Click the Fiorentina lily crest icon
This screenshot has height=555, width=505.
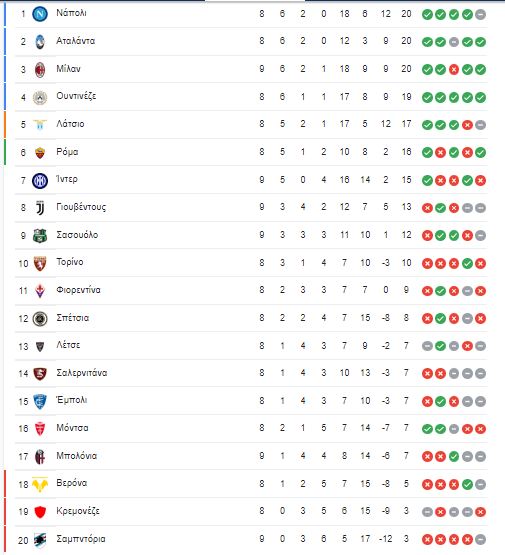[x=40, y=291]
